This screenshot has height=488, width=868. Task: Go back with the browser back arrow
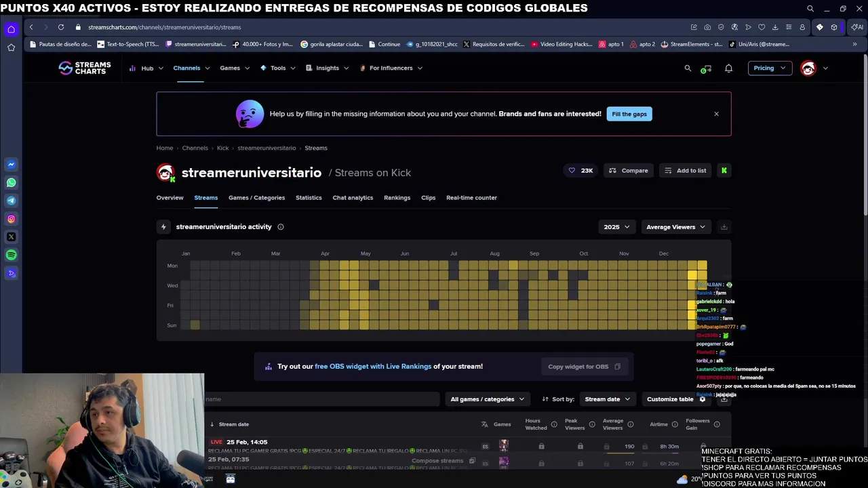(31, 27)
